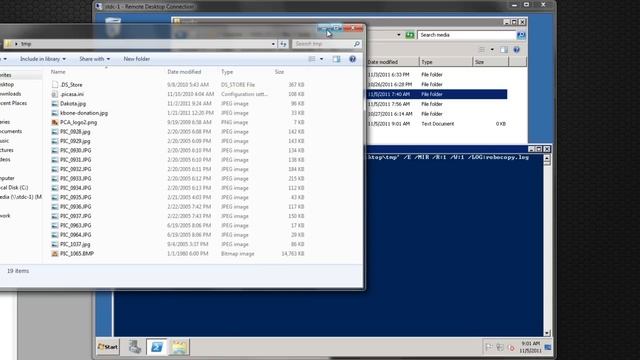640x360 pixels.
Task: Open the Include in library dropdown
Action: [43, 59]
